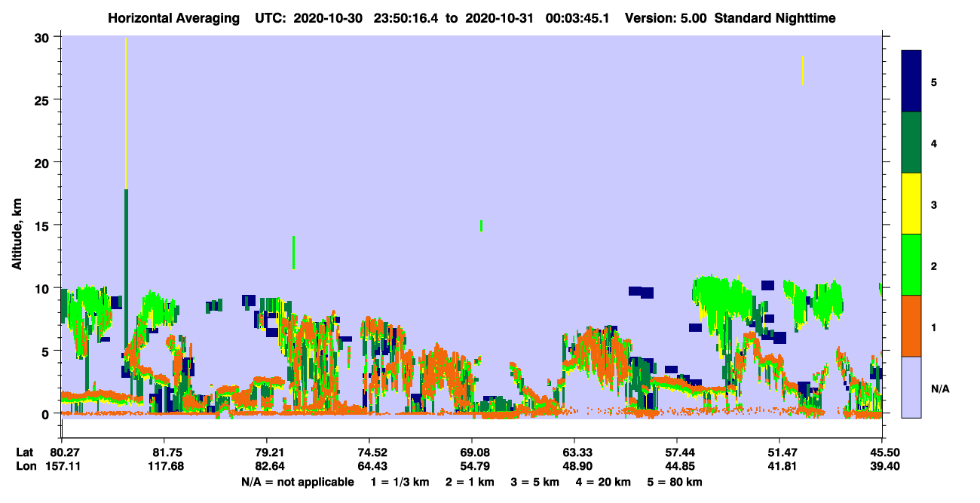Click the short yellow streak near 27 km
980x503 pixels.
pos(803,71)
